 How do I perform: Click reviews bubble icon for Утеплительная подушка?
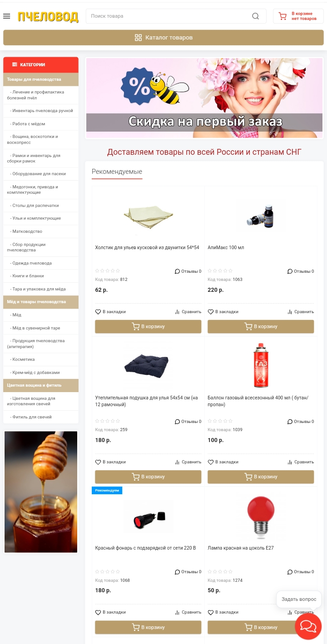click(x=177, y=422)
